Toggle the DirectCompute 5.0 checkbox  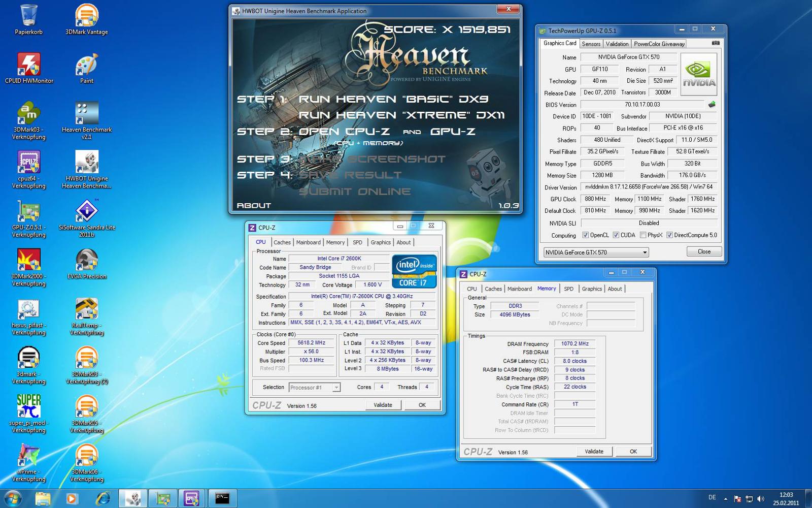[669, 235]
